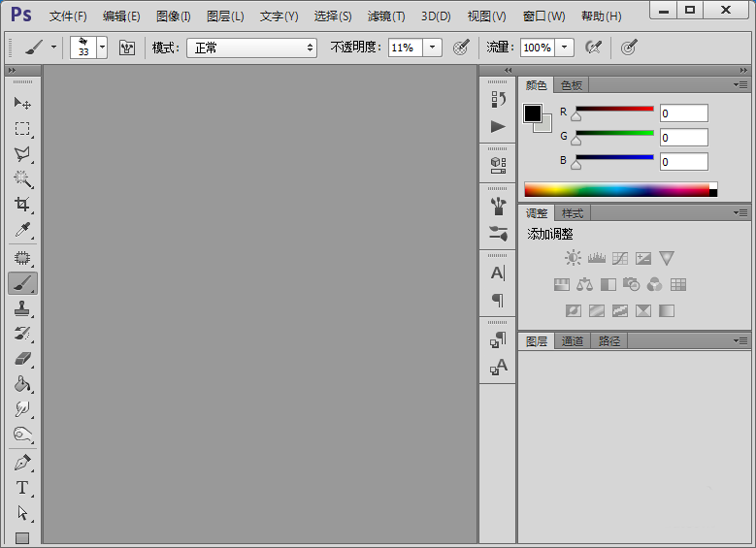Image resolution: width=756 pixels, height=548 pixels.
Task: Choose the Eraser tool
Action: pos(22,358)
